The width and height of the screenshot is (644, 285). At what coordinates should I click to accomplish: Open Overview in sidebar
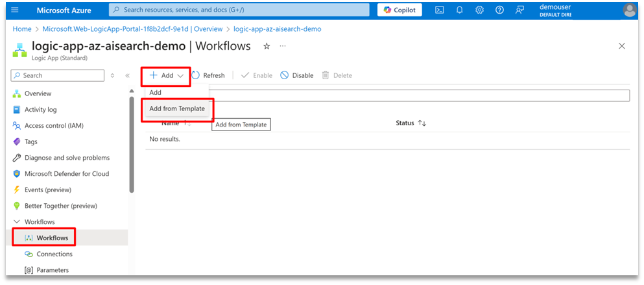38,93
